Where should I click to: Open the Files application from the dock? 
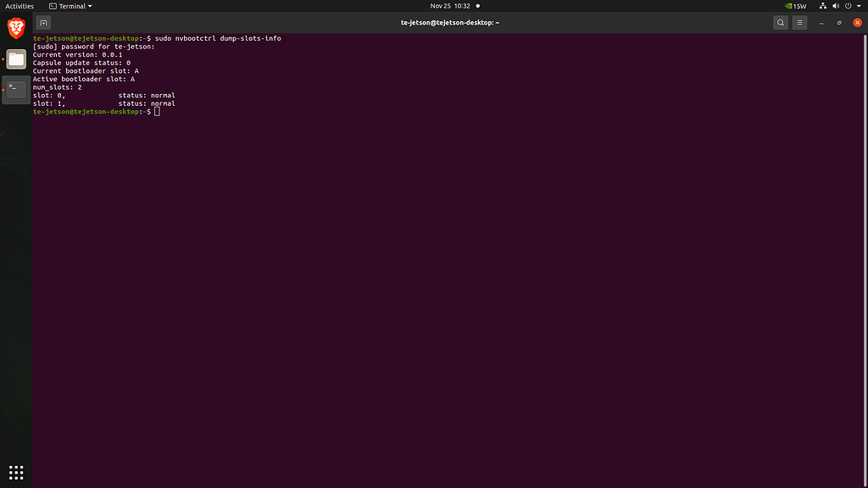(15, 59)
